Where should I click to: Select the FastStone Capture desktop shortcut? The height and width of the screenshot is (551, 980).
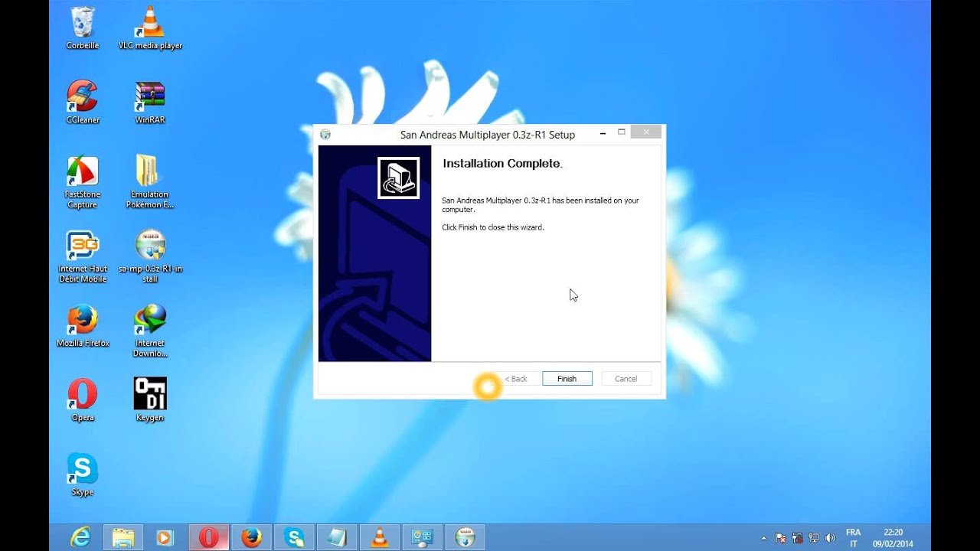[x=82, y=182]
